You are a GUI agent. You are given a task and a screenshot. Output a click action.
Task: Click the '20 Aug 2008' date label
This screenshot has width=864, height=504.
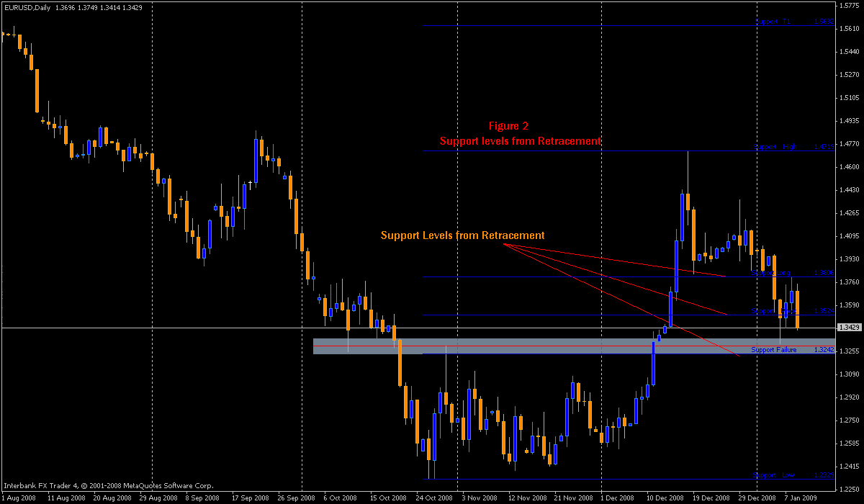tap(112, 498)
